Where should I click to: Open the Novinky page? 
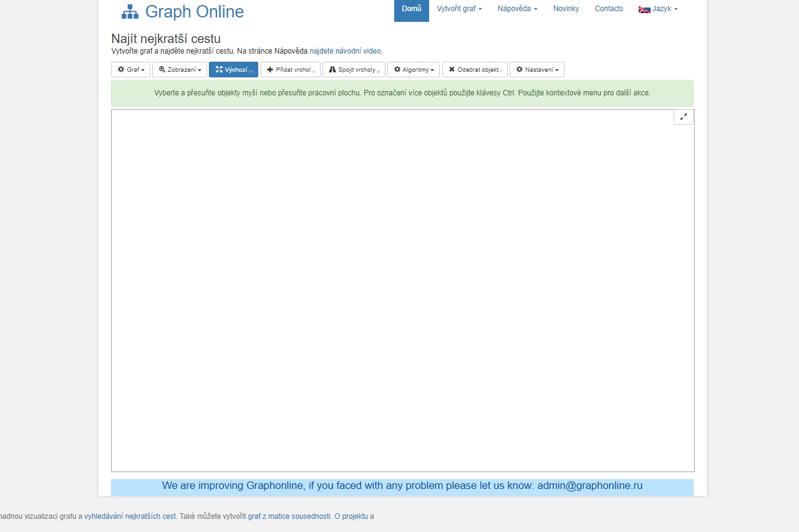click(566, 9)
